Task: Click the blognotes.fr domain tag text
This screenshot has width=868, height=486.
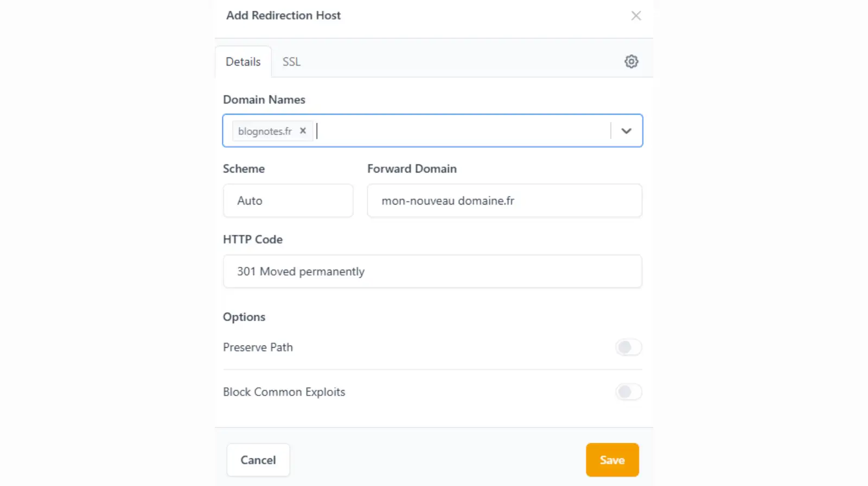Action: (x=265, y=131)
